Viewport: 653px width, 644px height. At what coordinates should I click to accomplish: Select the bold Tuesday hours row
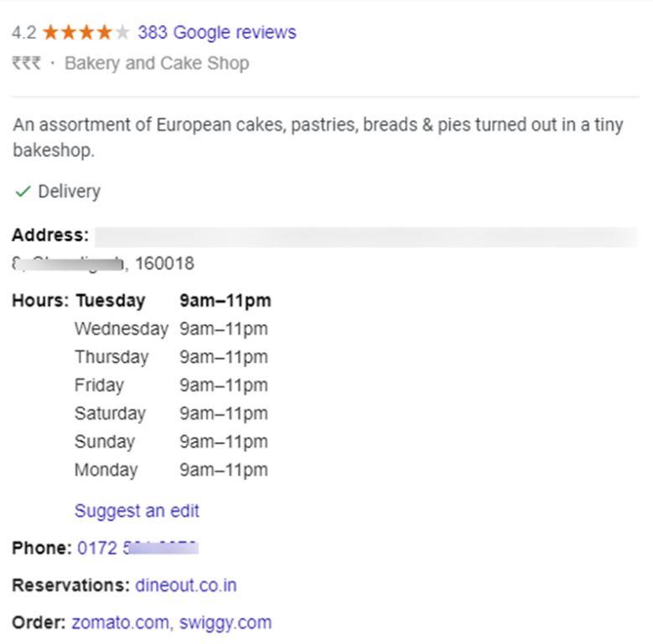(x=173, y=300)
